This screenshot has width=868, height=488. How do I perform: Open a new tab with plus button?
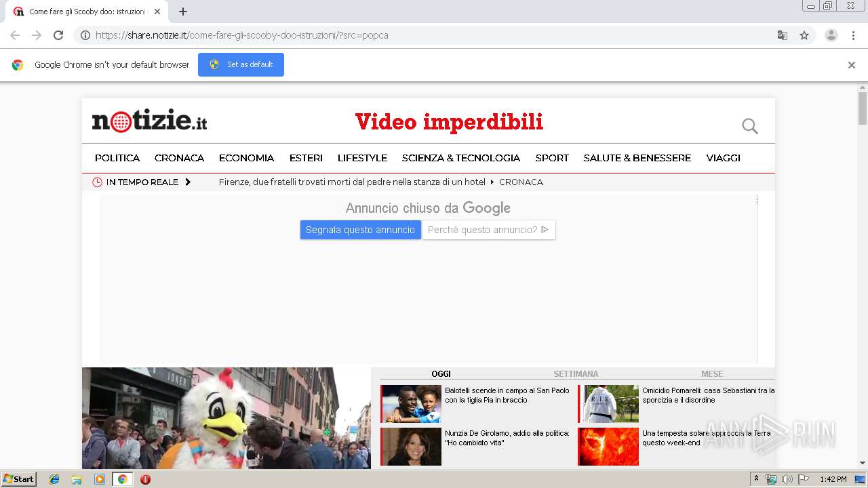coord(183,12)
